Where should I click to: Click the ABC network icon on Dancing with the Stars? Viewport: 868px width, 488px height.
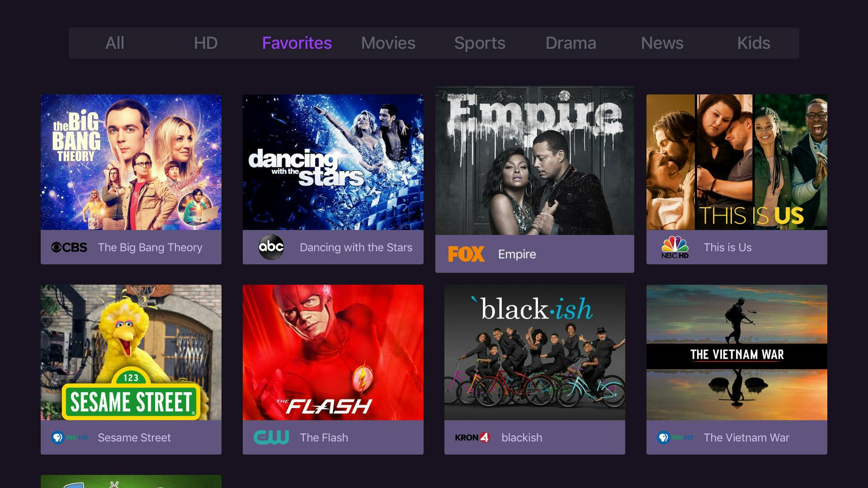pos(271,247)
